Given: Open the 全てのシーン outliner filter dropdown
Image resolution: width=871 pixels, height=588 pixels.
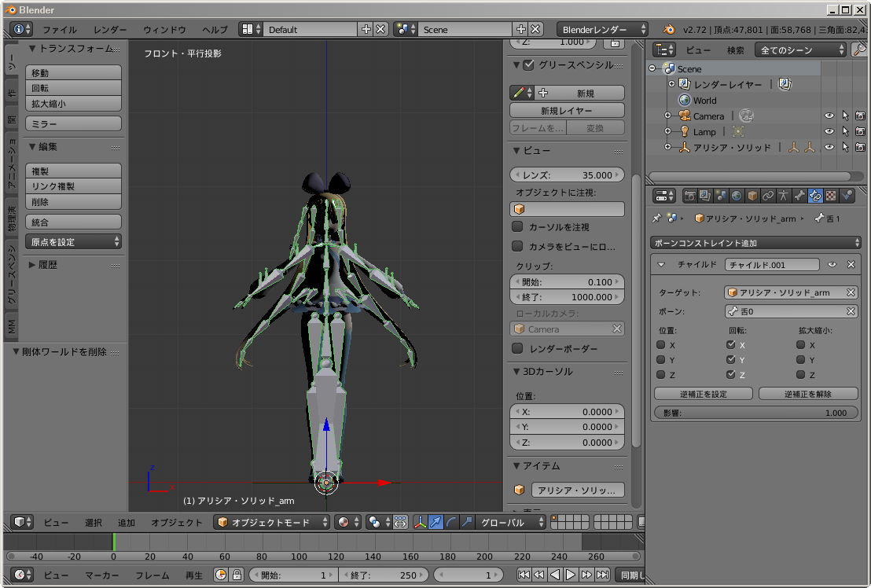Looking at the screenshot, I should [800, 50].
